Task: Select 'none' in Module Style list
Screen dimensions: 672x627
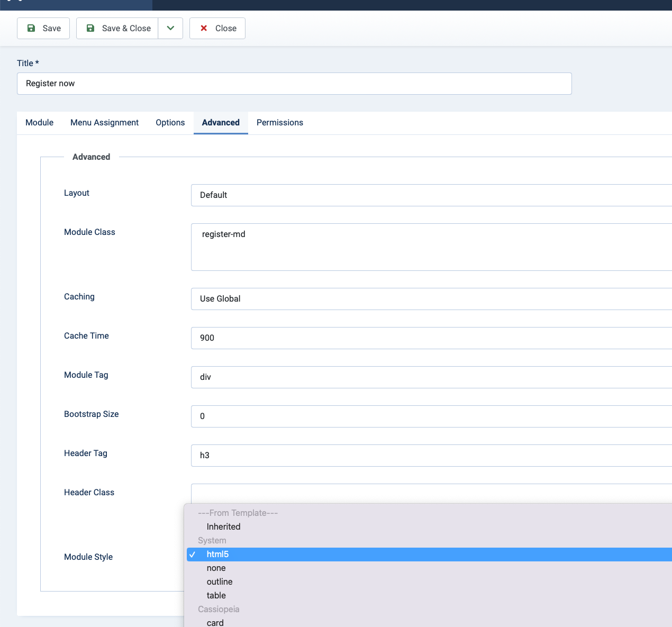Action: (216, 568)
